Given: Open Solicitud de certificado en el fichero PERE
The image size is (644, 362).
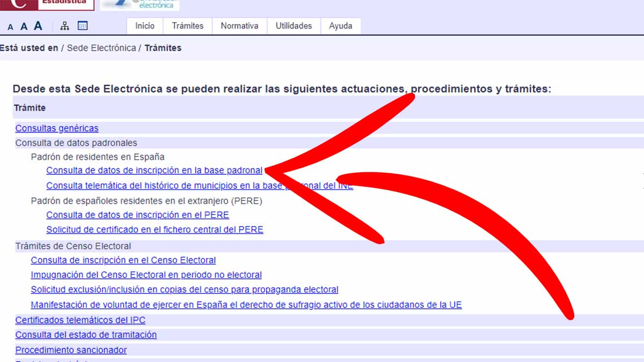Looking at the screenshot, I should (x=154, y=230).
